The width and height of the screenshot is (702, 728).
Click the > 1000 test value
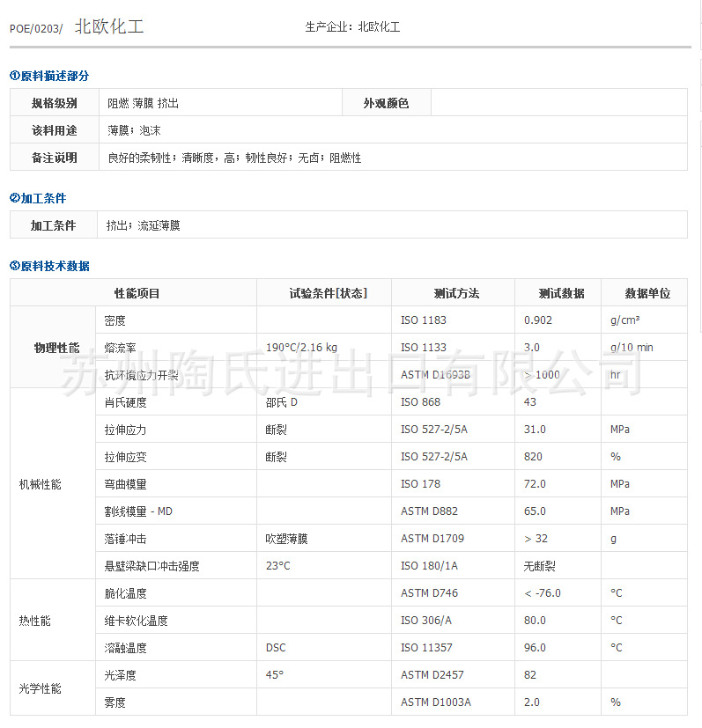coord(542,375)
